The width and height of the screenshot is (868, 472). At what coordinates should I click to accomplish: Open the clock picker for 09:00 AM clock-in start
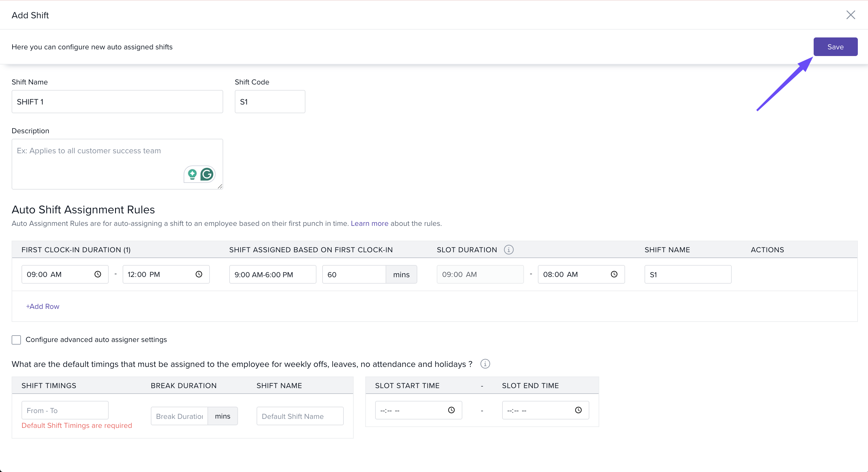pyautogui.click(x=98, y=274)
